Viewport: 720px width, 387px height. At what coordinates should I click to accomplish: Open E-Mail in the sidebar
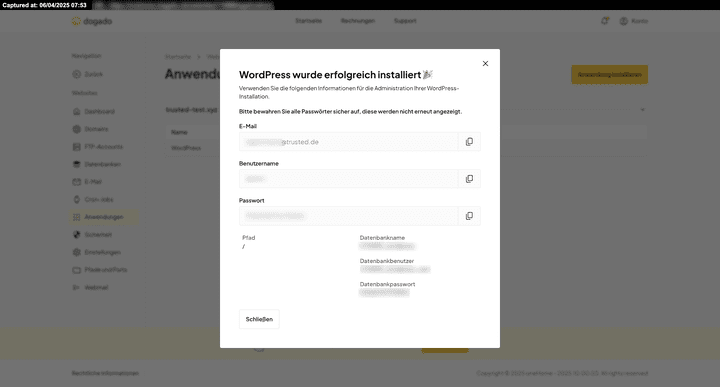tap(87, 182)
